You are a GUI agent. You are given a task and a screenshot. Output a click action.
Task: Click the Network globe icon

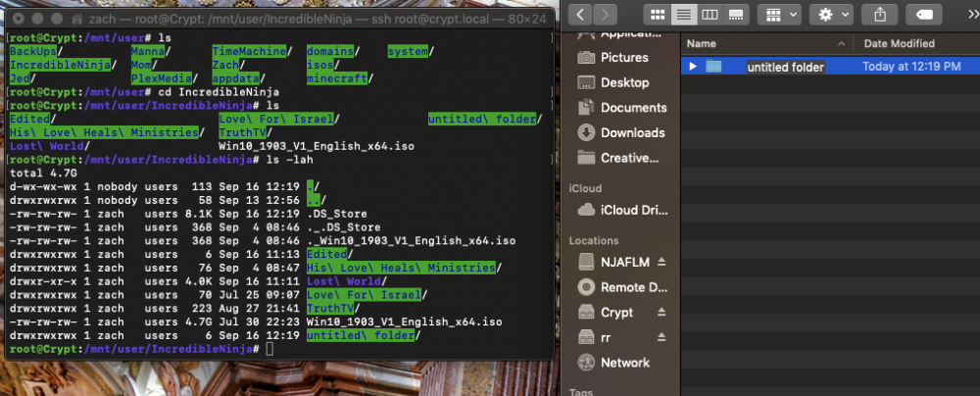pos(586,363)
